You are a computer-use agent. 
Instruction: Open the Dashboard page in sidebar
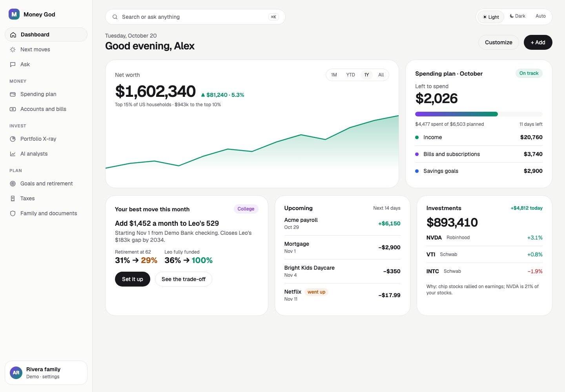click(46, 34)
